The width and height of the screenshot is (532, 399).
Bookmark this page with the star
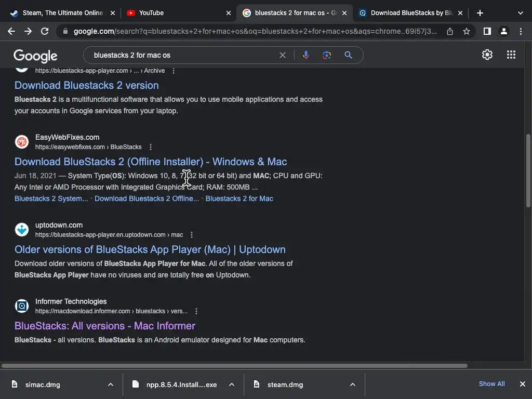467,31
